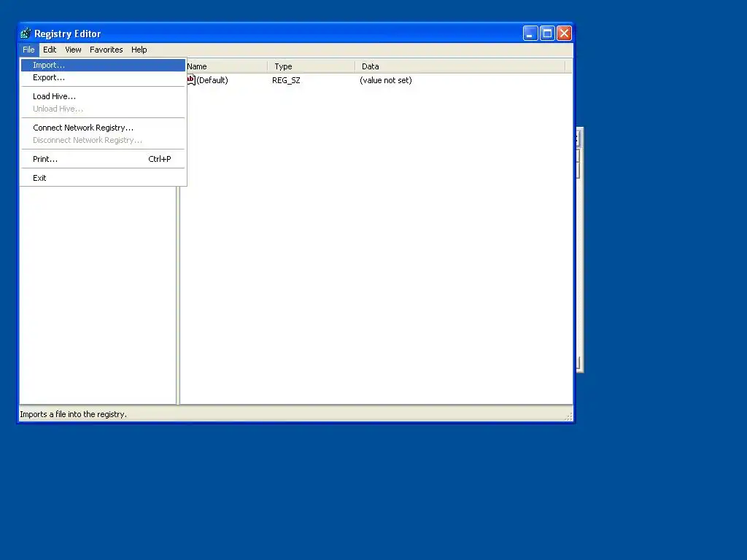This screenshot has width=747, height=560.
Task: Open the Help menu
Action: pyautogui.click(x=139, y=50)
